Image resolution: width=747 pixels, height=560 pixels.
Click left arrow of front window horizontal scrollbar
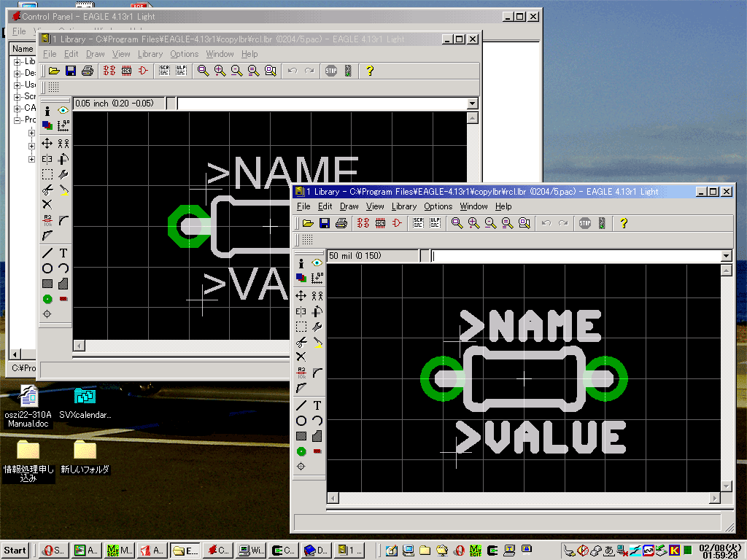333,498
